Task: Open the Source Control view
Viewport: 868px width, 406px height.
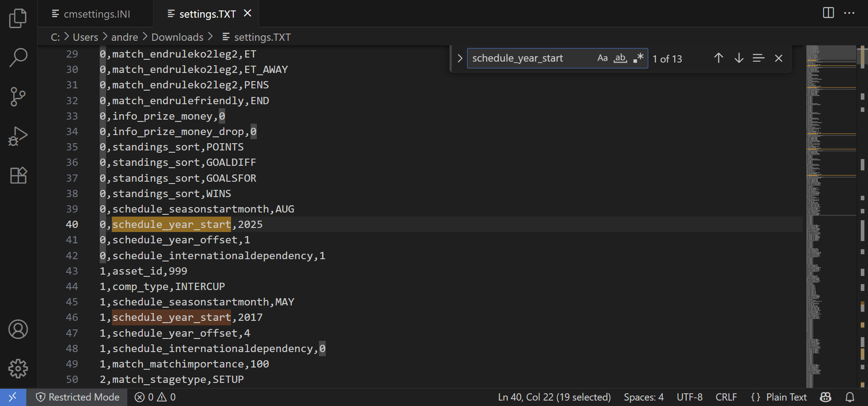Action: [18, 97]
